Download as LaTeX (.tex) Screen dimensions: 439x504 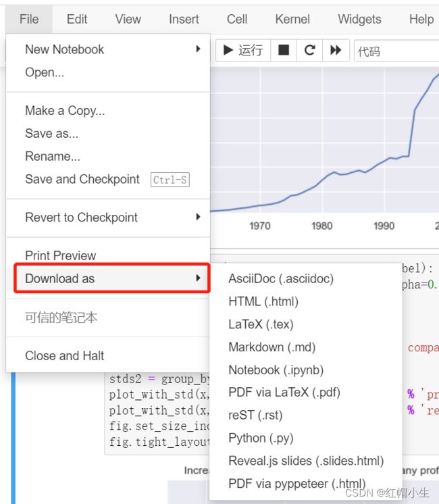(306, 324)
